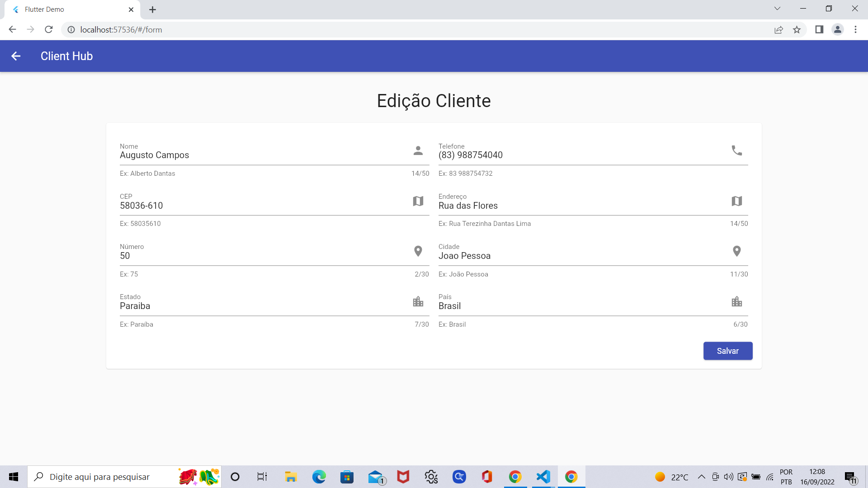Image resolution: width=868 pixels, height=488 pixels.
Task: Select the Flutter Demo browser tab
Action: click(68, 9)
